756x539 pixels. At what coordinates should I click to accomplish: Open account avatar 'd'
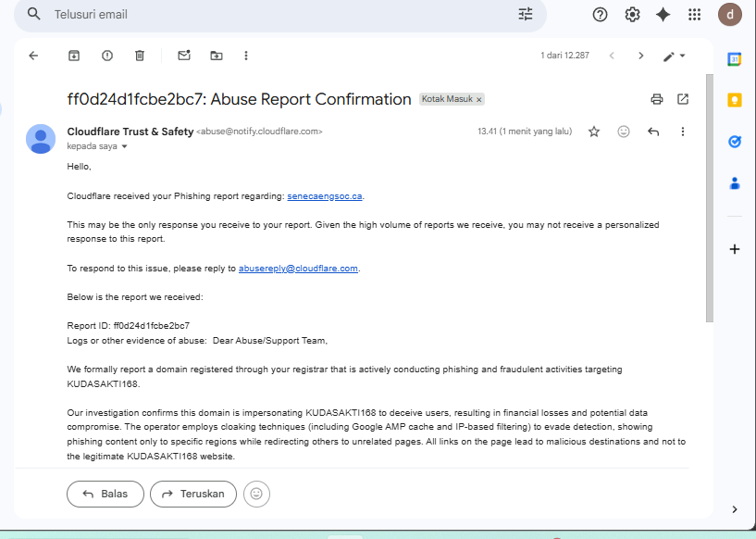pos(729,15)
